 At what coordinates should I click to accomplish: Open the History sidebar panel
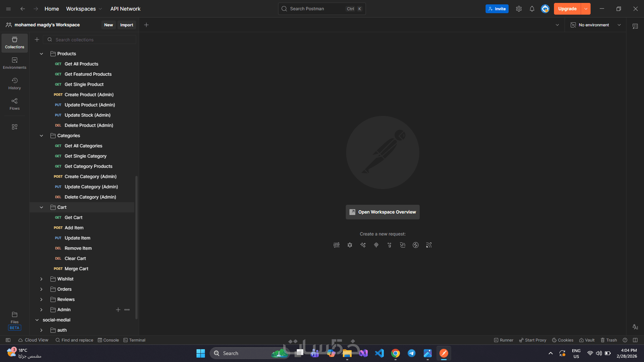[15, 84]
